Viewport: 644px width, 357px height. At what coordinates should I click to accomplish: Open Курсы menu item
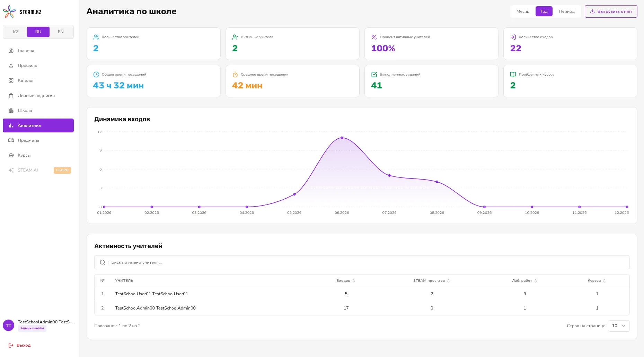tap(38, 155)
